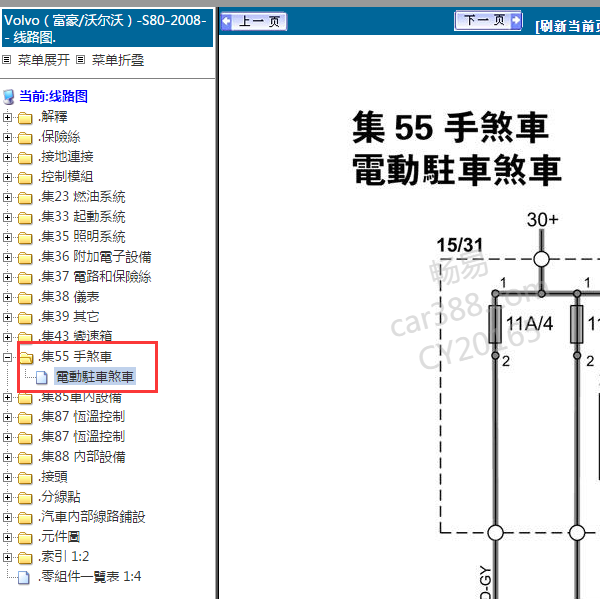Expand the 集37 電路和保險絲 node
This screenshot has height=599, width=600.
(x=7, y=277)
